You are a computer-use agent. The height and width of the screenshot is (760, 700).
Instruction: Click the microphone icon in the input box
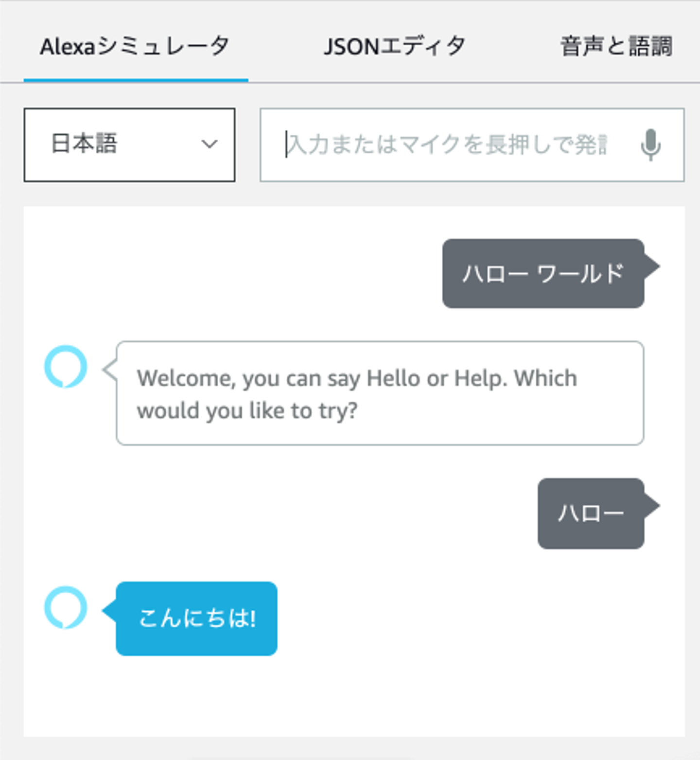[650, 145]
